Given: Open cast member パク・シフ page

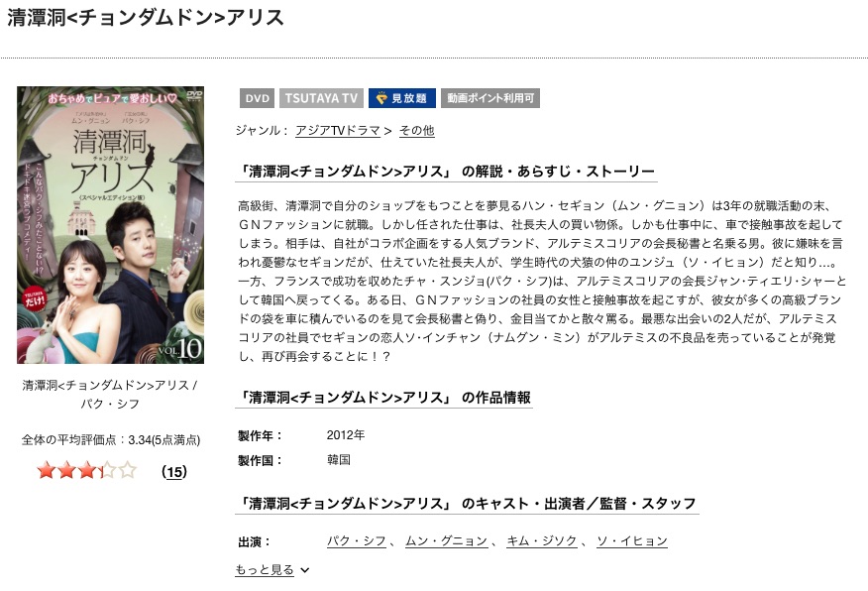Looking at the screenshot, I should (x=357, y=541).
